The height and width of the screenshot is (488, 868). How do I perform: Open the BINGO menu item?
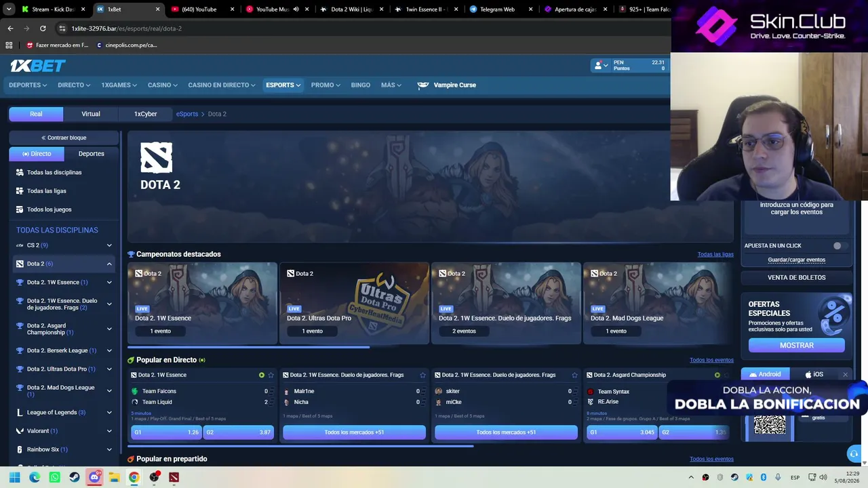(361, 85)
